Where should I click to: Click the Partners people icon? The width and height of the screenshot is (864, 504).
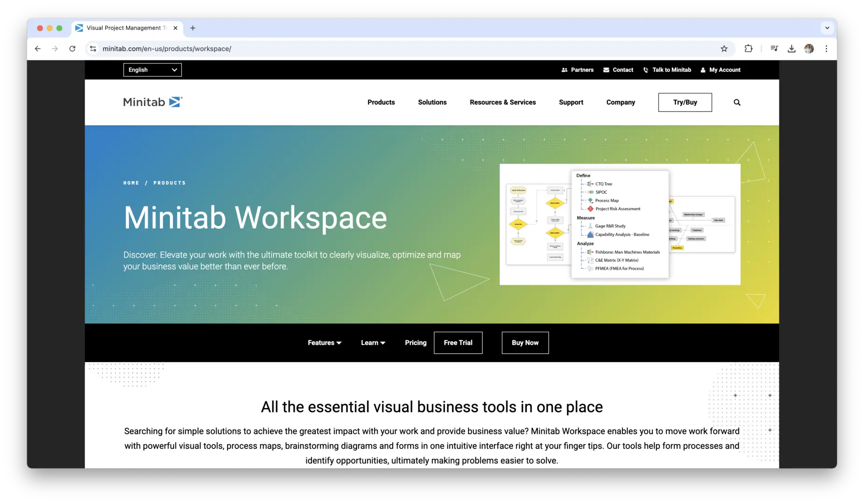565,70
